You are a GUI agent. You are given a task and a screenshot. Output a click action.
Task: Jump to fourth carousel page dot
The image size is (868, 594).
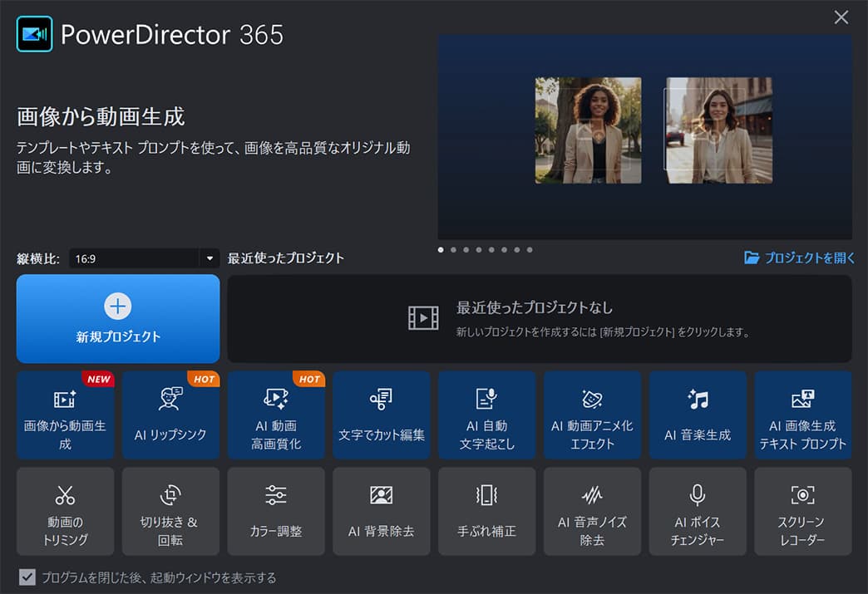click(479, 250)
